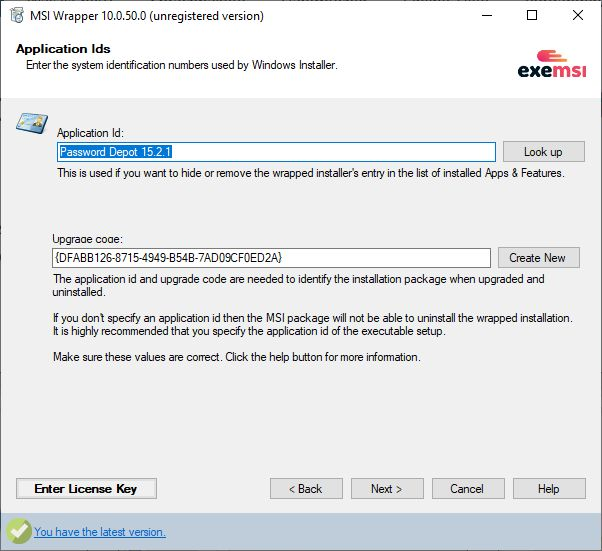Click the 'Upgrade code:' label
Image resolution: width=602 pixels, height=551 pixels.
[x=88, y=239]
